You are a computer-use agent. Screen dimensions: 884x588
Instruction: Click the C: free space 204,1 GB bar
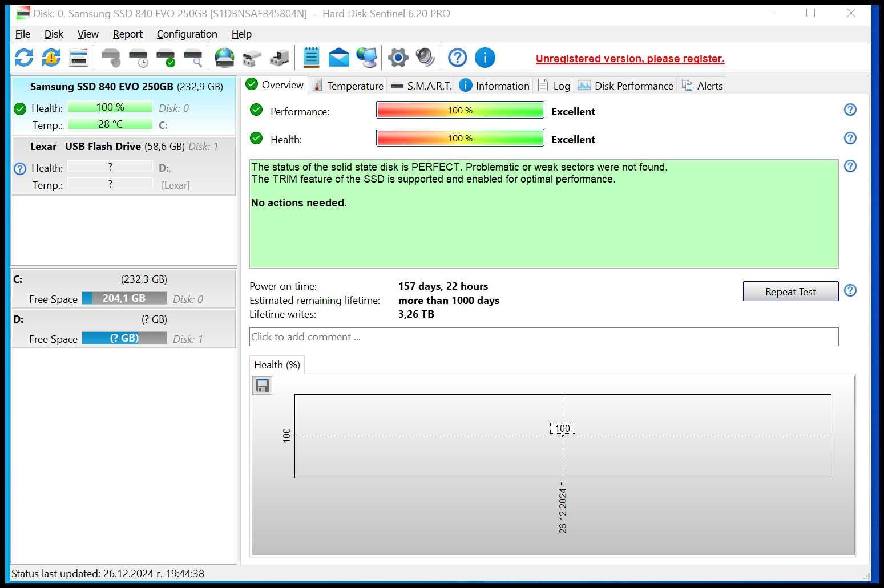124,298
